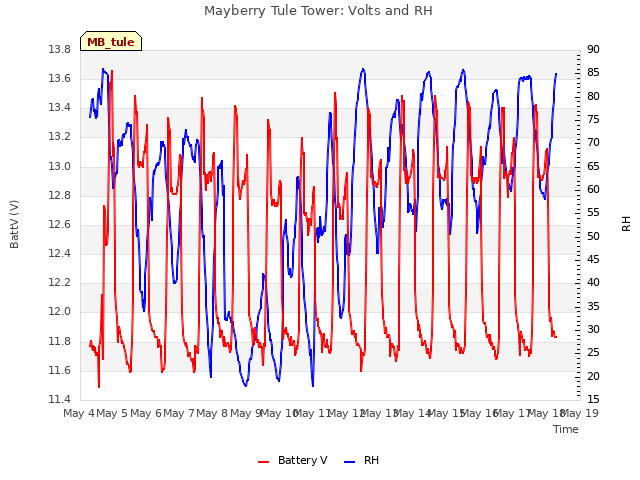Image resolution: width=640 pixels, height=480 pixels.
Task: Click the MB_tule annotation label
Action: pos(111,42)
